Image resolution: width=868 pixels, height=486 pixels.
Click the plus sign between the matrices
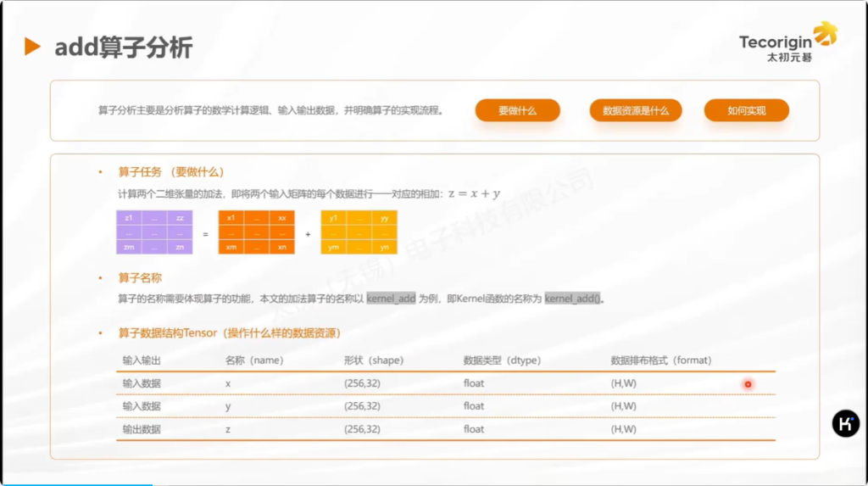click(307, 232)
